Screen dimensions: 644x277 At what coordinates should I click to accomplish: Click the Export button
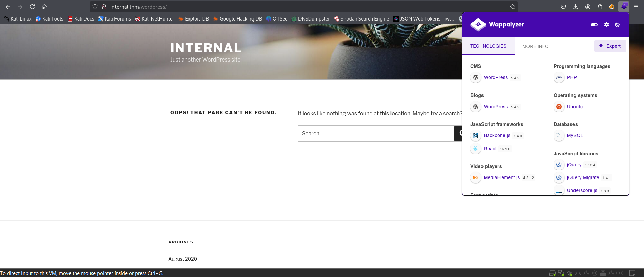pyautogui.click(x=610, y=46)
